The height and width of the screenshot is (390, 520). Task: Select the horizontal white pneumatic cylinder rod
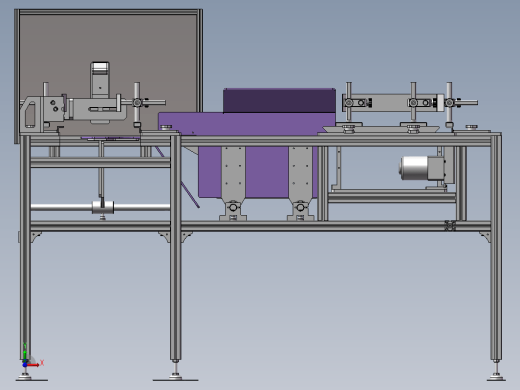pos(100,207)
